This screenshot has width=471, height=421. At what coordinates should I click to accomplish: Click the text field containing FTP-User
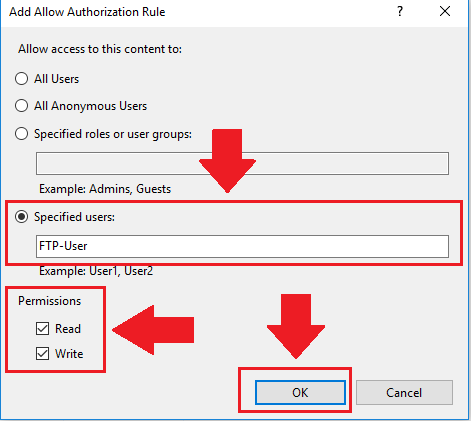pos(242,246)
